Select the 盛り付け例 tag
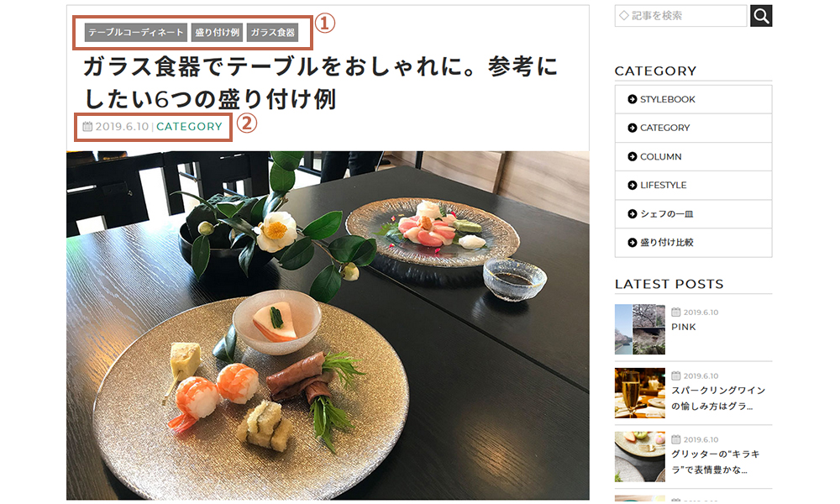 click(x=217, y=32)
